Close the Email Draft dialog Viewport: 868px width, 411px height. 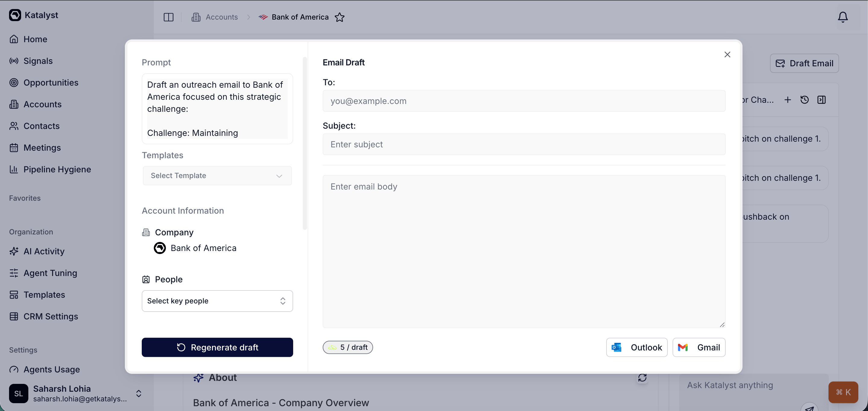727,55
